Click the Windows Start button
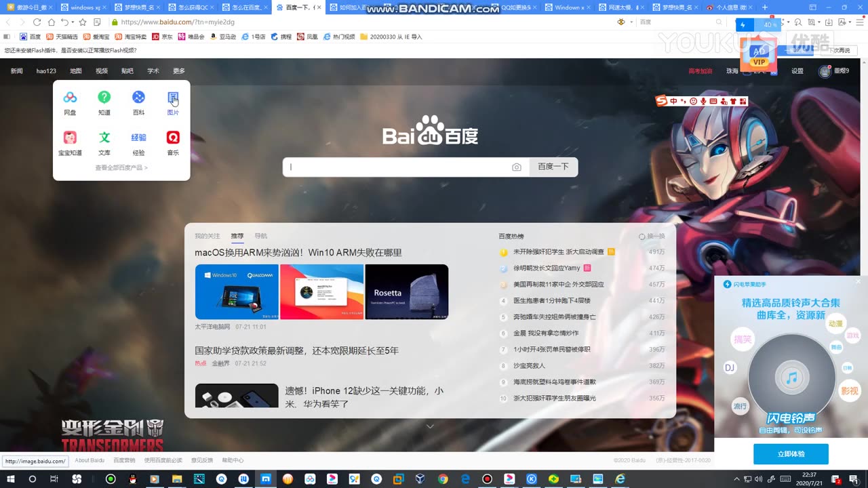Image resolution: width=868 pixels, height=488 pixels. pos(11,479)
